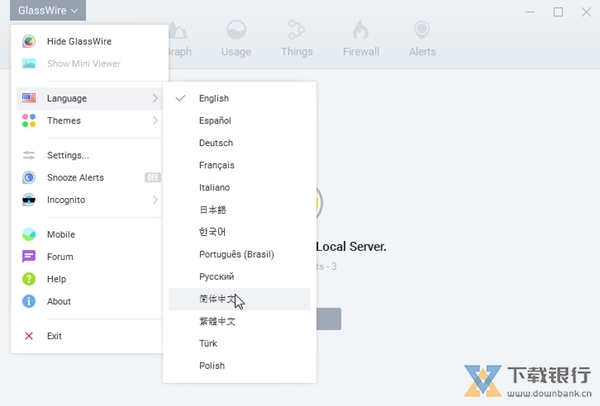Select the Hide GlassWire menu entry text
The image size is (600, 406).
(x=79, y=41)
